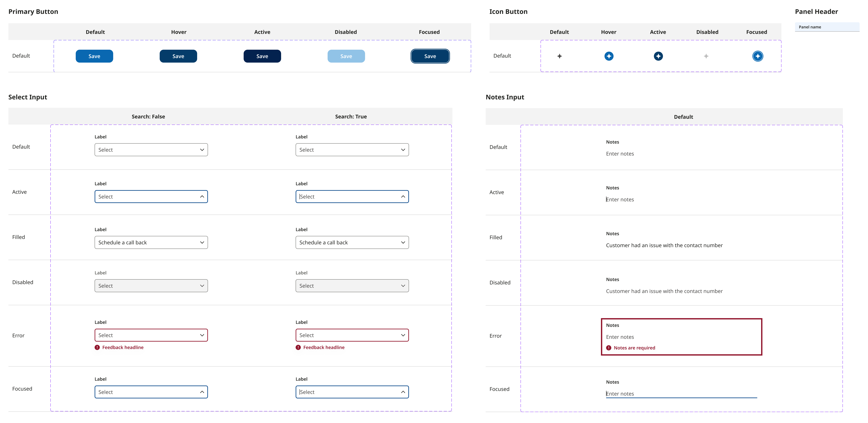
Task: Click the Default state Save button
Action: [94, 56]
